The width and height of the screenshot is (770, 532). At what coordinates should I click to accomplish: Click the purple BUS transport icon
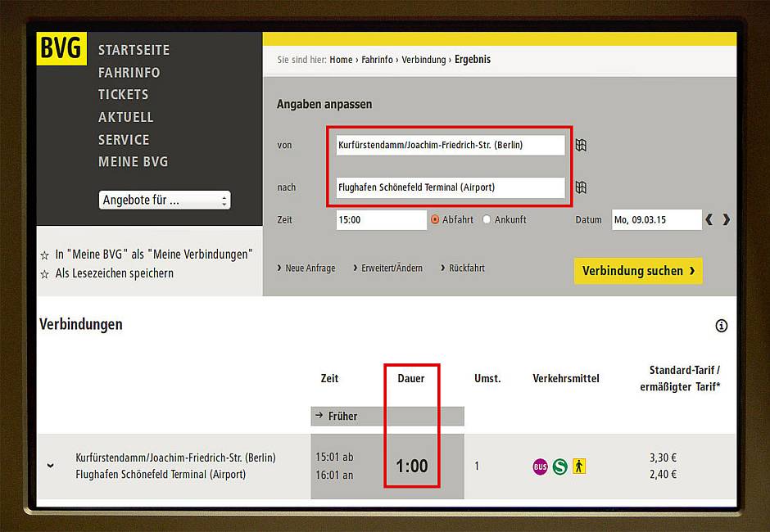(x=540, y=467)
